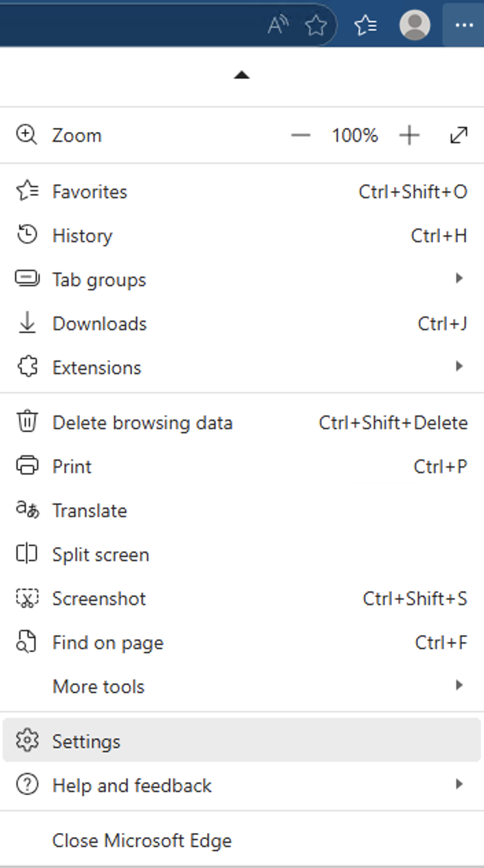This screenshot has height=868, width=484.
Task: Open the Favorites hub toolbar icon
Action: [x=365, y=25]
